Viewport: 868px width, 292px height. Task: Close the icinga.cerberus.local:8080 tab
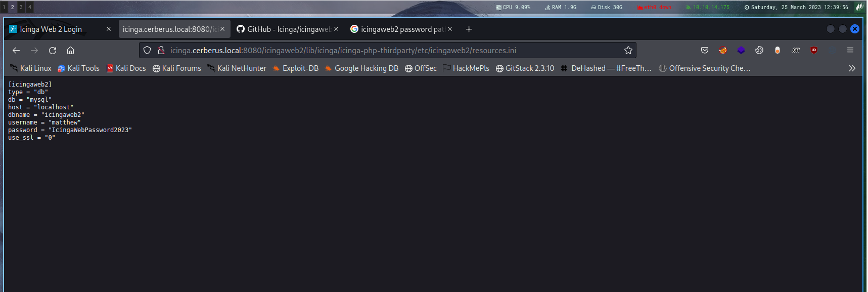(x=222, y=29)
